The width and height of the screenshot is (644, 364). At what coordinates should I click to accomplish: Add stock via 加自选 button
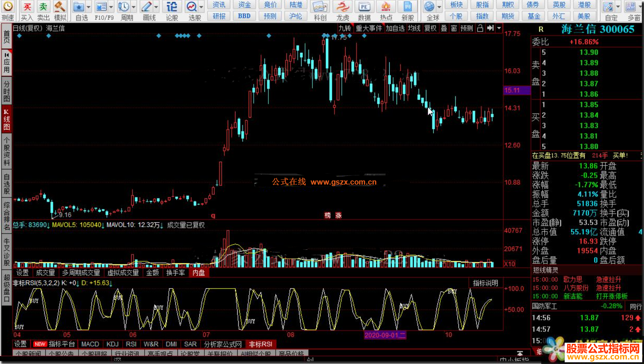[x=395, y=28]
